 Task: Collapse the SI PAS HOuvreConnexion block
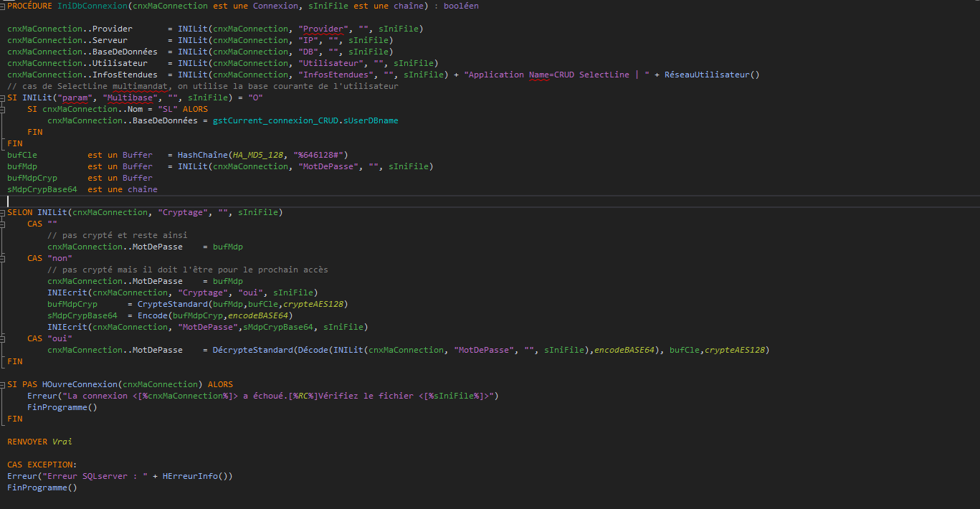[x=3, y=384]
